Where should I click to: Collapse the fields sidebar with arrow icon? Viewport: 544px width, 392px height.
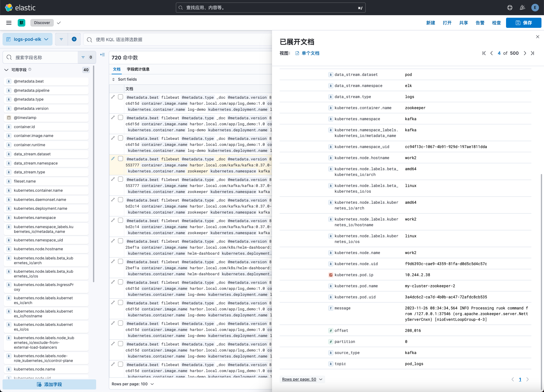tap(102, 55)
